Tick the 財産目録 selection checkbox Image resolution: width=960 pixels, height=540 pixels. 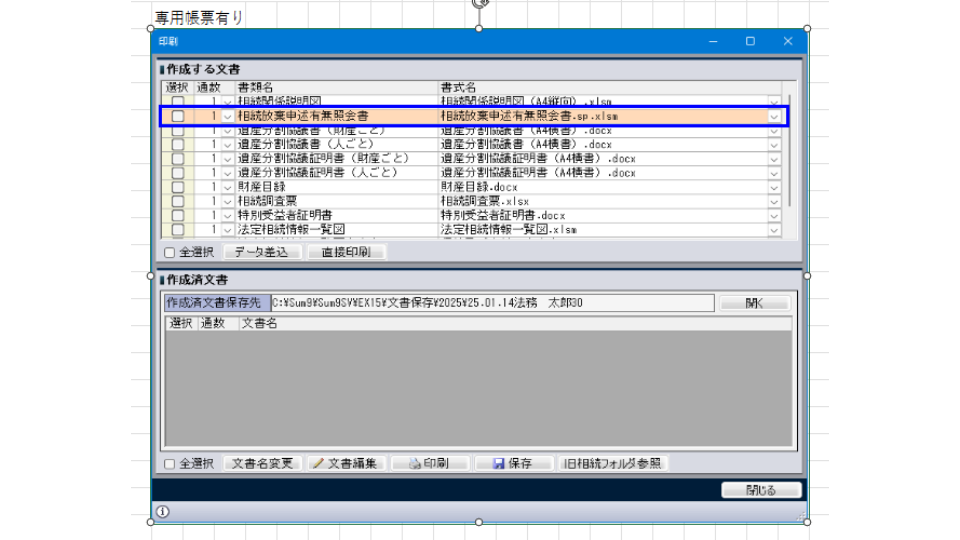178,187
